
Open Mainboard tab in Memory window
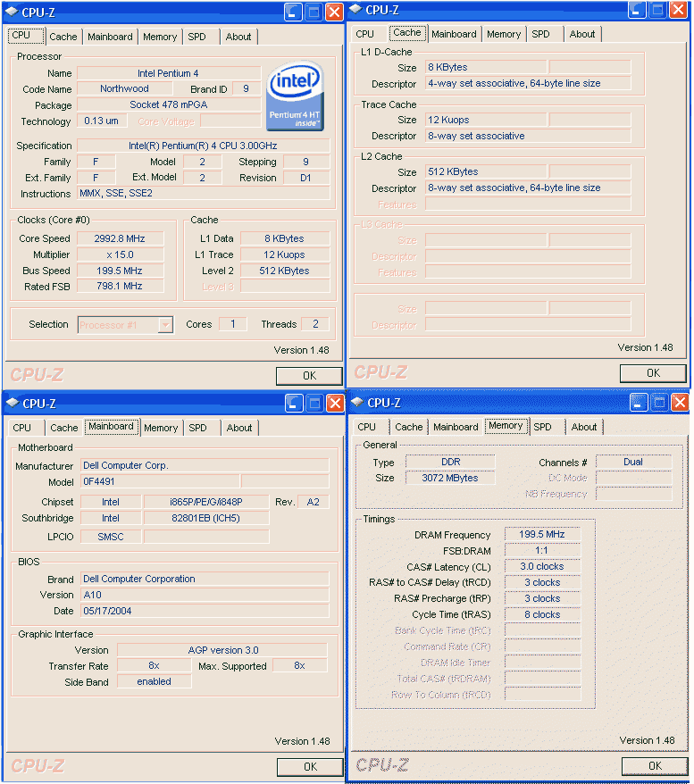click(x=456, y=427)
